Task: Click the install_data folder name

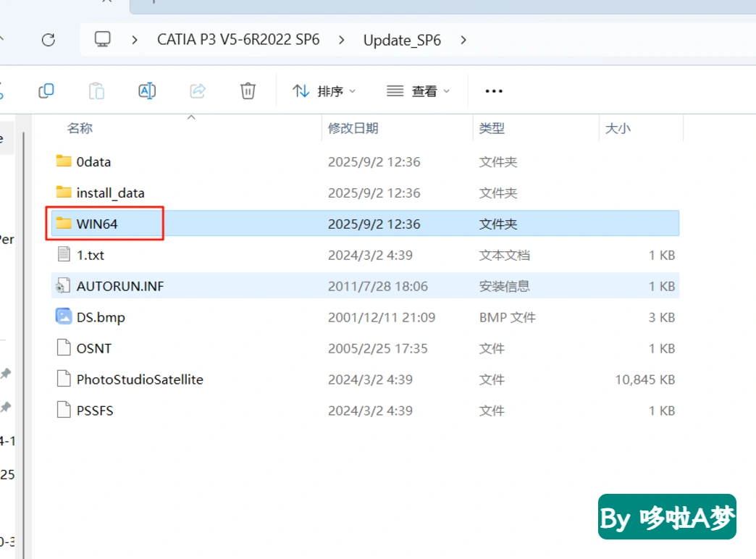Action: coord(110,193)
